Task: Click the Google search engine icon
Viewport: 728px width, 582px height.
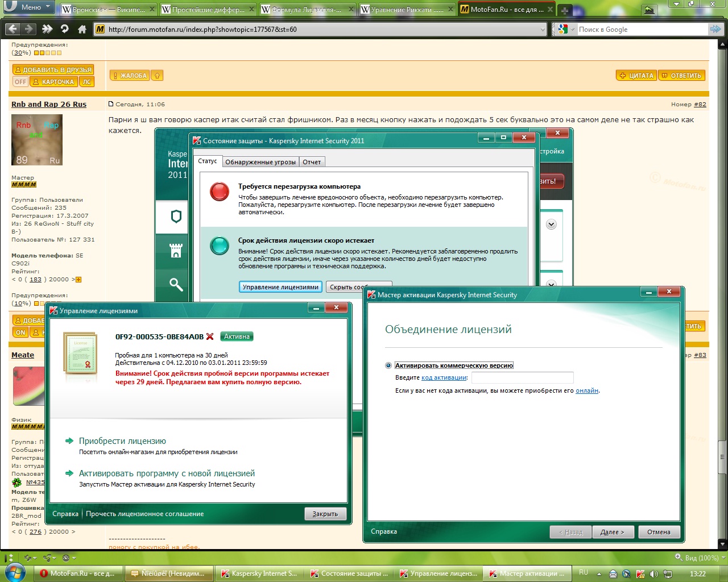Action: point(563,30)
